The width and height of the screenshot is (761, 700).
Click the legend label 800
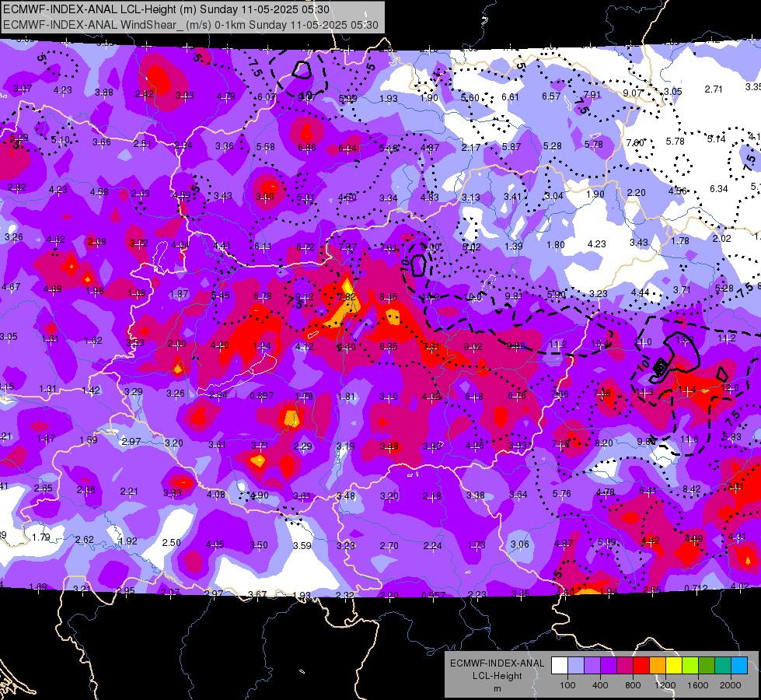(x=633, y=685)
